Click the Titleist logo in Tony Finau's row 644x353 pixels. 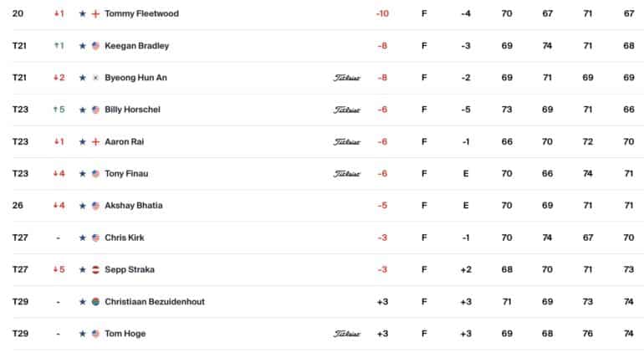tap(346, 174)
